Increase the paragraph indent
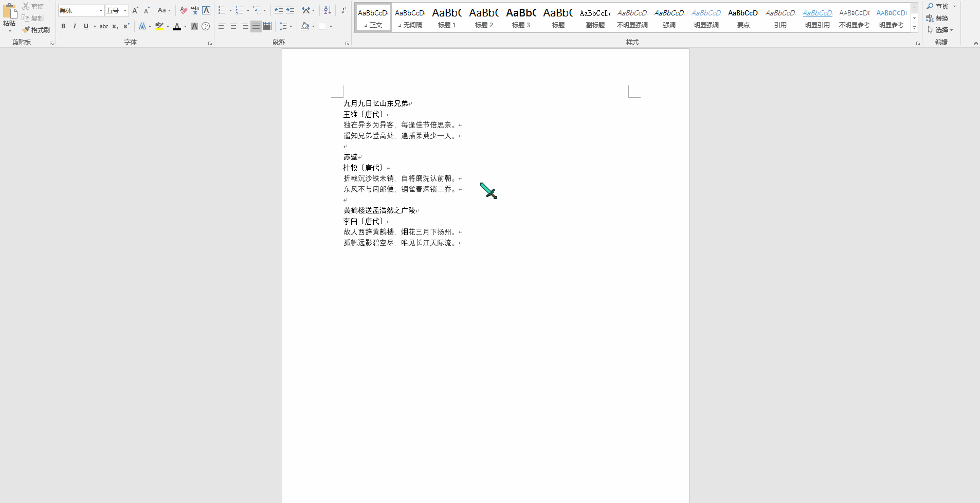Screen dimensions: 980x503 click(290, 10)
